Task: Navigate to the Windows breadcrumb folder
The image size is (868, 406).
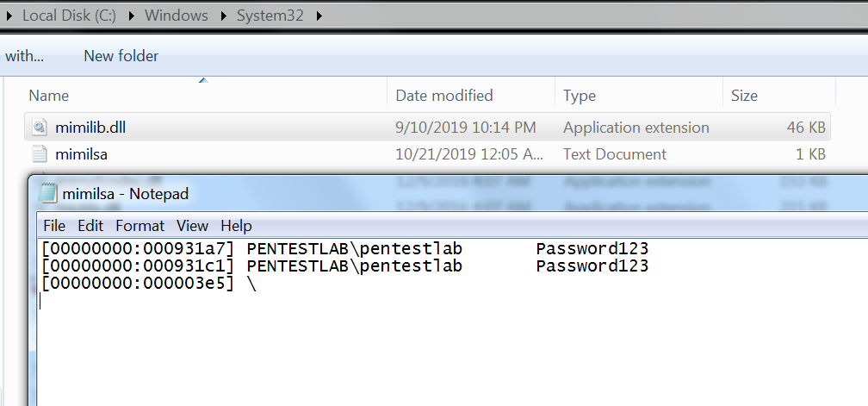Action: click(x=177, y=16)
